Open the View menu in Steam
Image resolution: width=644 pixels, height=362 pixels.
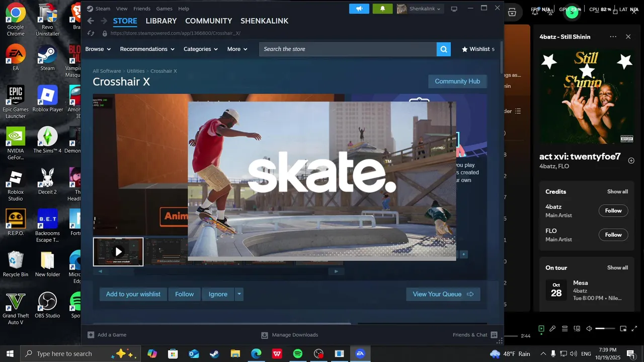(x=122, y=9)
